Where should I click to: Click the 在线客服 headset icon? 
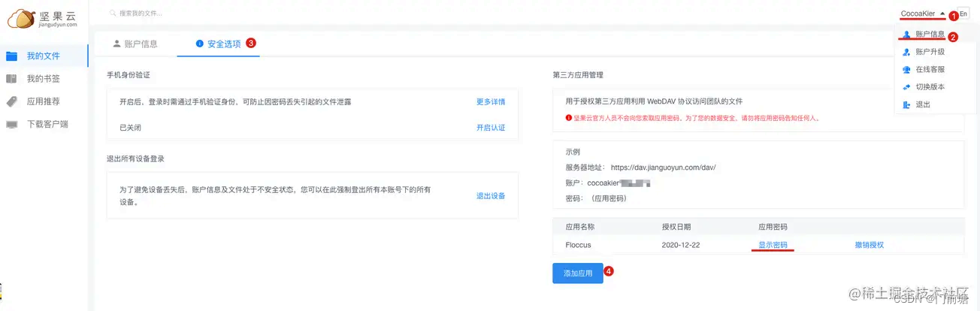tap(906, 69)
